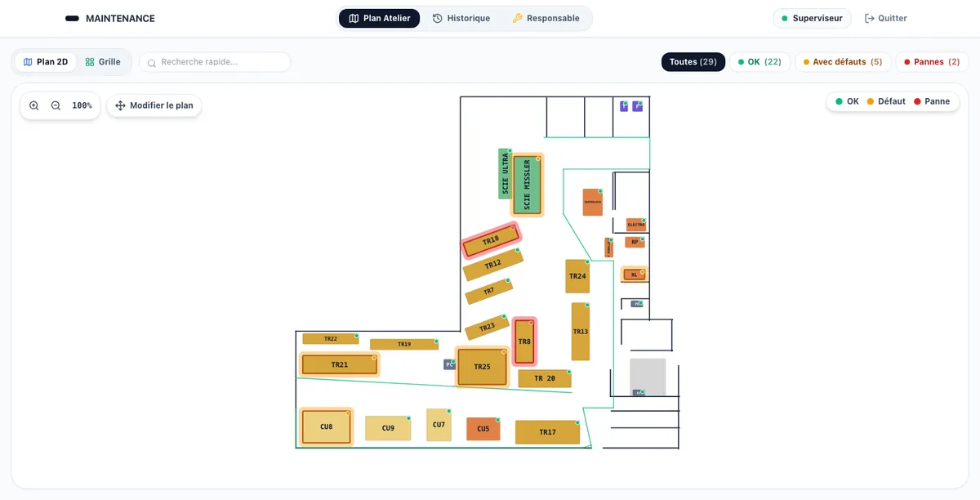Select machine TR25 with defect
The height and width of the screenshot is (500, 980).
[x=482, y=367]
